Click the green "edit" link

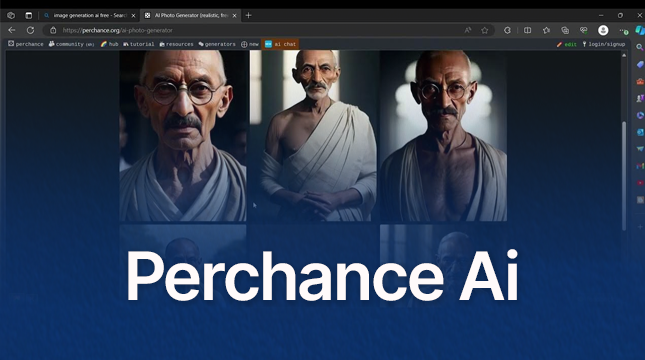click(567, 44)
